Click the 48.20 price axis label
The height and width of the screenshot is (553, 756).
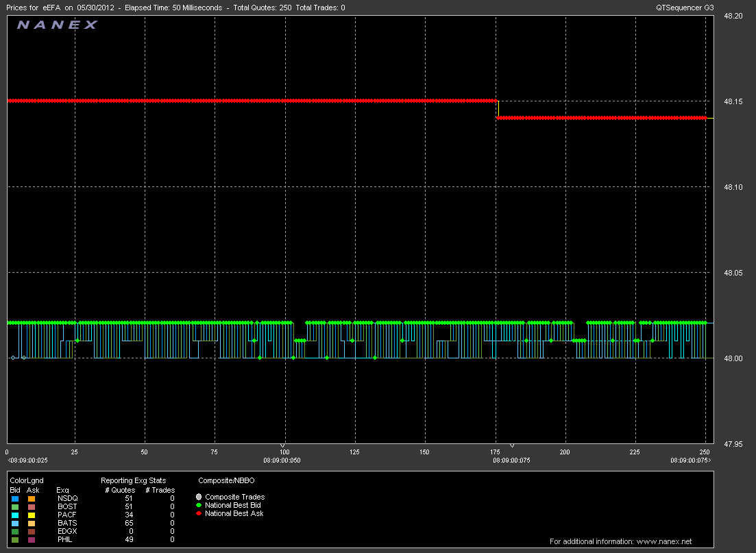(733, 16)
